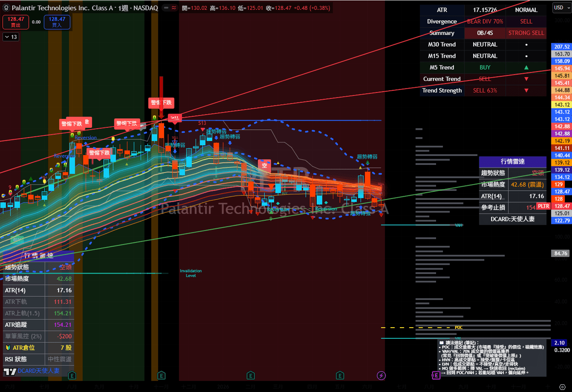
Task: Click the purple lightning event marker
Action: [x=381, y=375]
